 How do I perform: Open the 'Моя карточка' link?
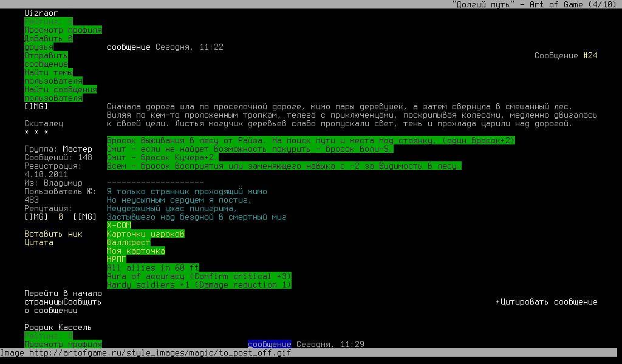tap(135, 251)
